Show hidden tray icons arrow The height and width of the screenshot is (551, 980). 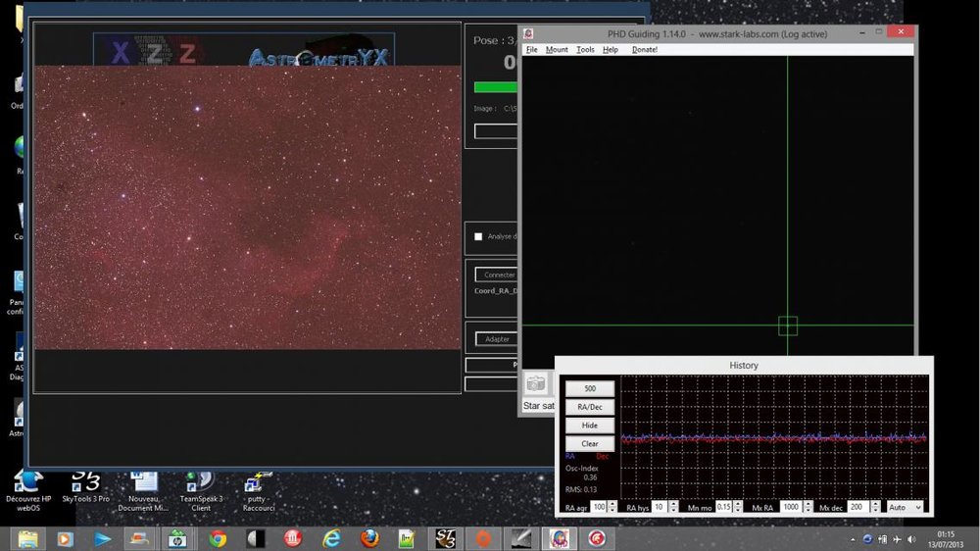[853, 539]
